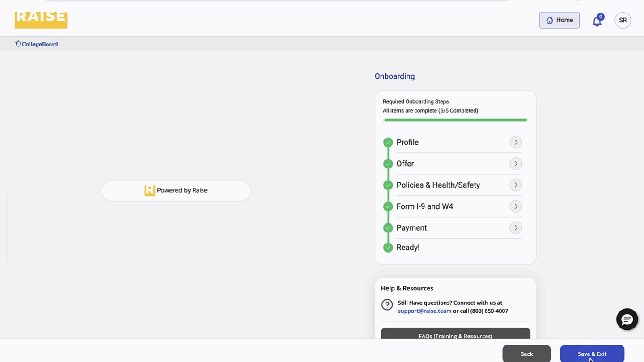Open the Payment step chevron

[516, 228]
